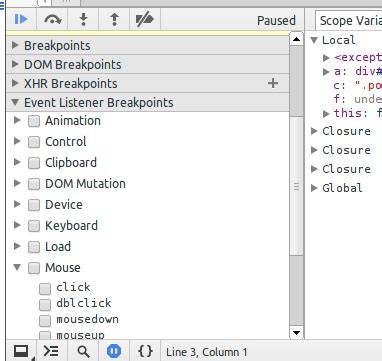
Task: Show the console drawer icon
Action: tap(51, 351)
